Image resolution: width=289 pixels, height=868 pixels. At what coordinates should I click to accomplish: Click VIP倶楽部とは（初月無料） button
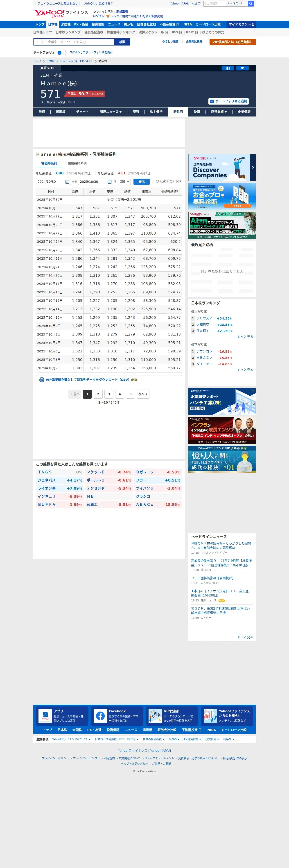point(233,42)
